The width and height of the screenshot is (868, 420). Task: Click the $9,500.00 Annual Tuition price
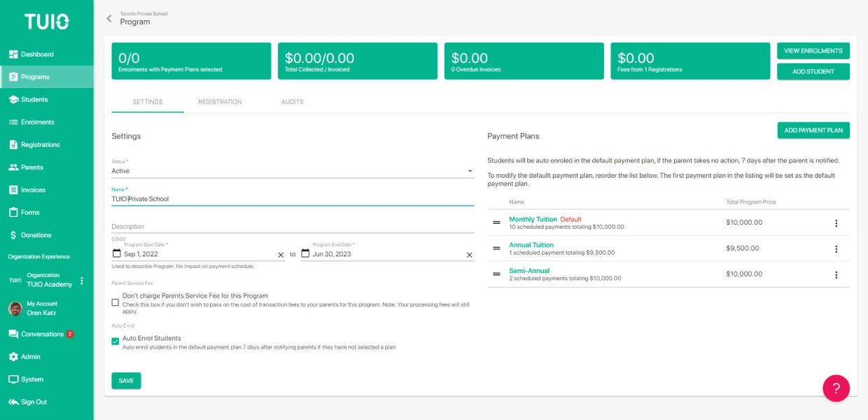tap(743, 248)
